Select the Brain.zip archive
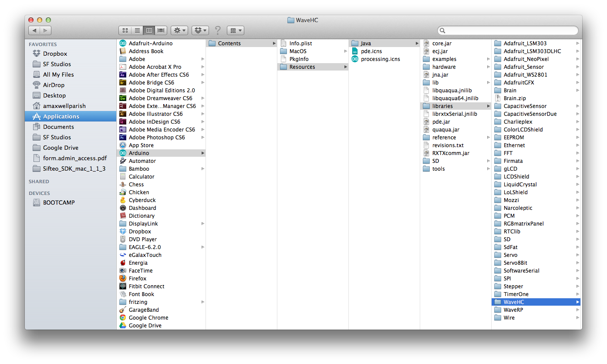 click(x=536, y=98)
